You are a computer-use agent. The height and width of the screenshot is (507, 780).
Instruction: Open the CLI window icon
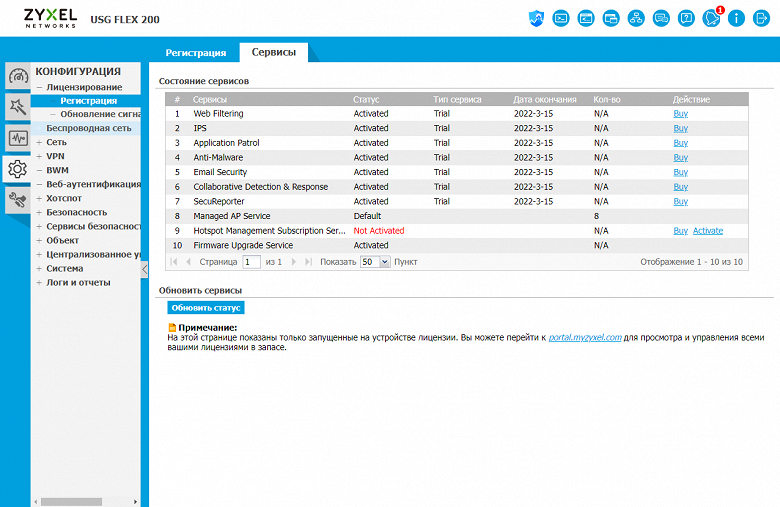point(586,19)
